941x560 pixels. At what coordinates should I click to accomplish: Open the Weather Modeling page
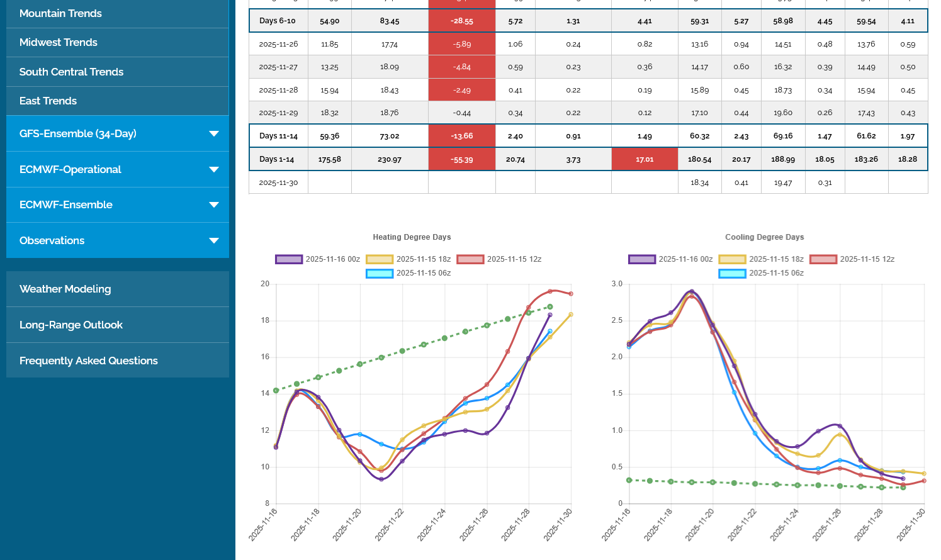pyautogui.click(x=65, y=289)
